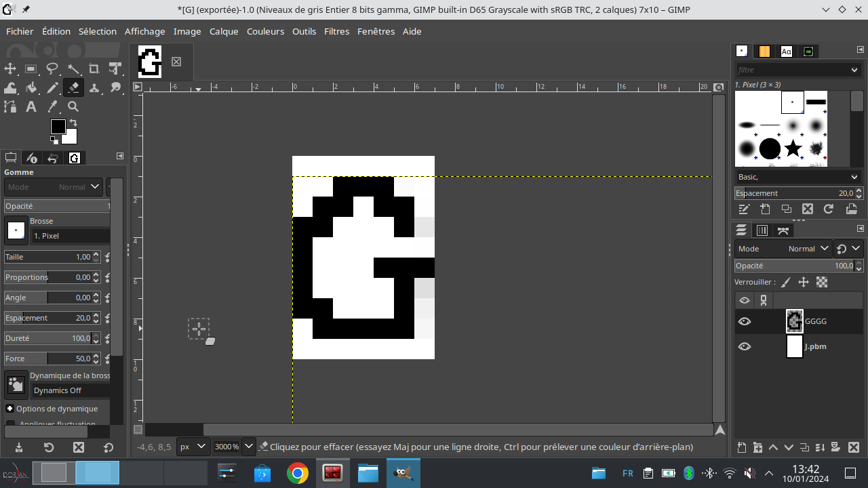The image size is (868, 488).
Task: Toggle visibility of J.pbm layer
Action: (745, 346)
